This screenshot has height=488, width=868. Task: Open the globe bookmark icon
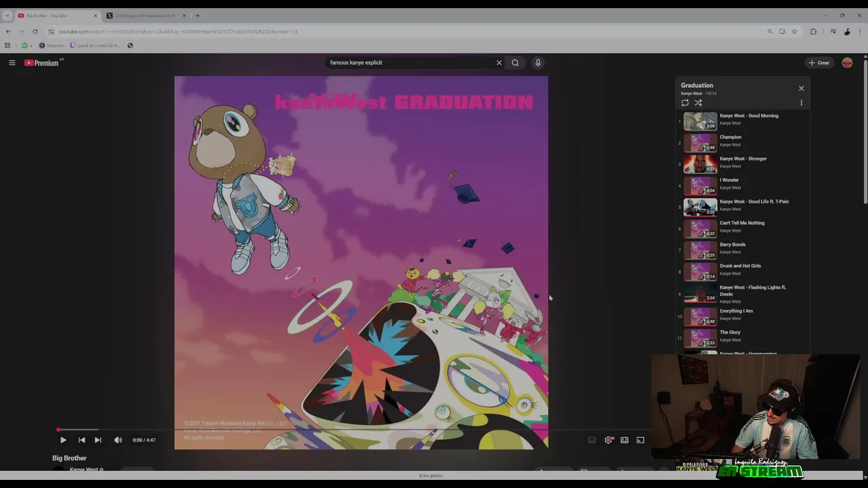tap(130, 45)
